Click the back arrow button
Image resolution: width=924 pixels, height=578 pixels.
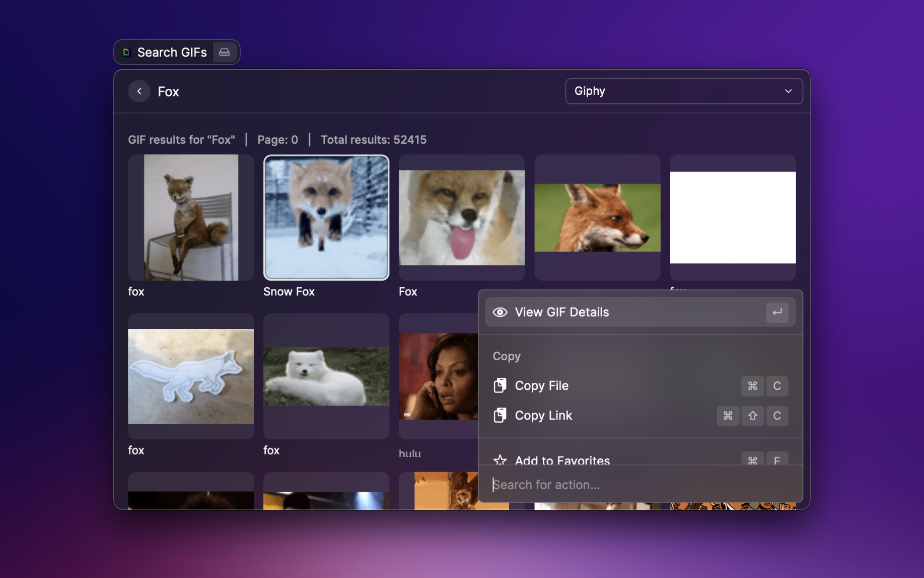click(x=139, y=91)
